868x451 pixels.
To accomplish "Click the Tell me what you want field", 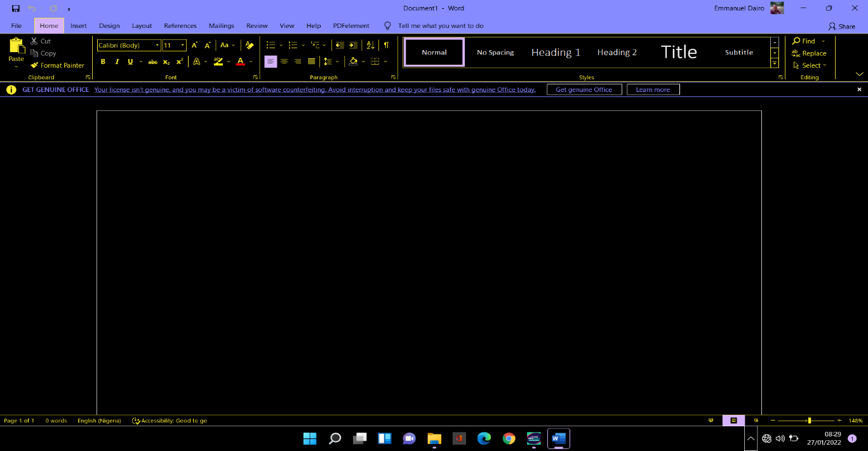I will tap(441, 26).
